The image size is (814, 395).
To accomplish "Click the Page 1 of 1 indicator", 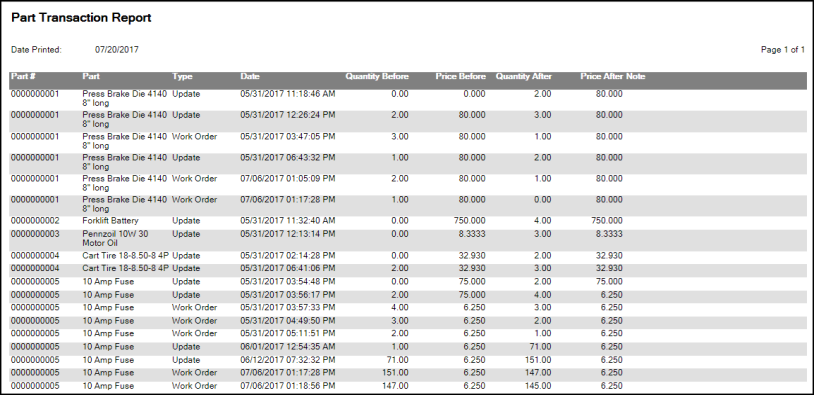I will coord(783,50).
